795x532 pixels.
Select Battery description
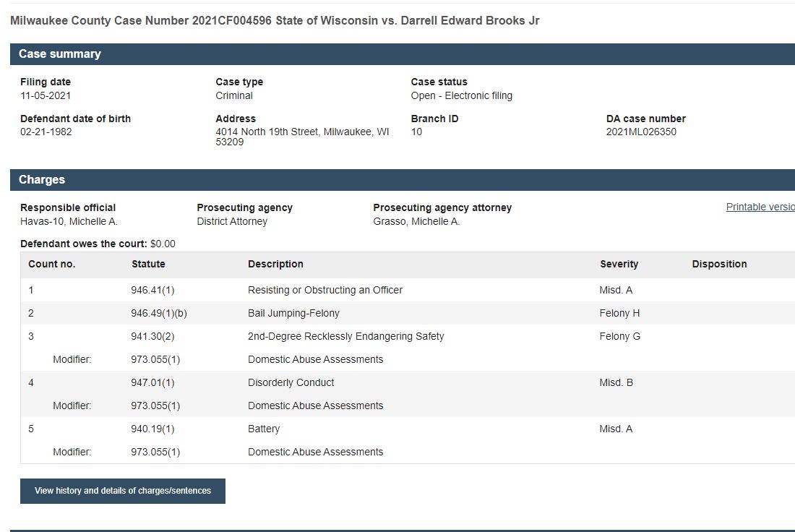click(264, 429)
